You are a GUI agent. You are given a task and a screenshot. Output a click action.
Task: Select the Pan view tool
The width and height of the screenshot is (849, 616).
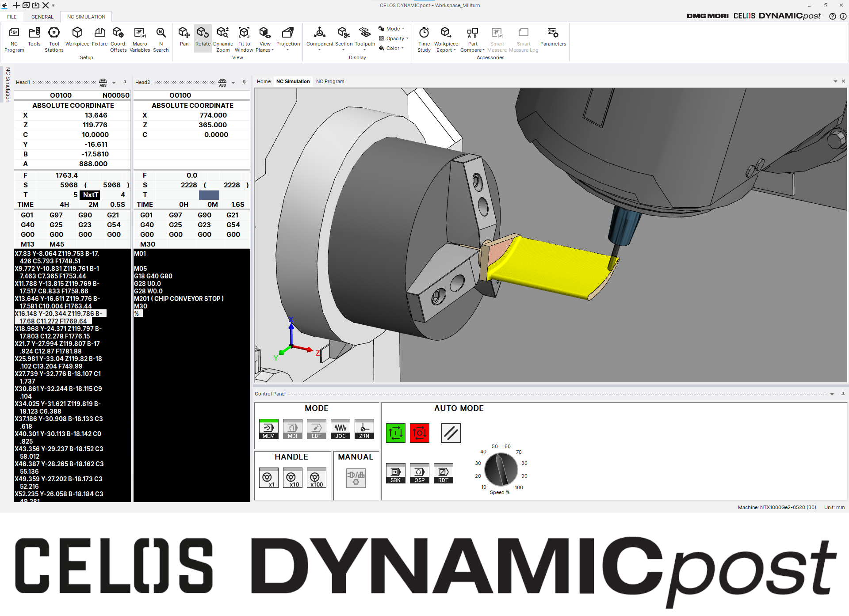(x=184, y=36)
